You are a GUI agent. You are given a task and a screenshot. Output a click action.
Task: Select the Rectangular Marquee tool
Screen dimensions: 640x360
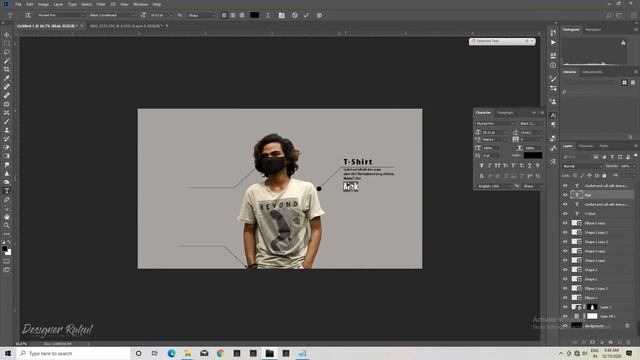tap(7, 44)
